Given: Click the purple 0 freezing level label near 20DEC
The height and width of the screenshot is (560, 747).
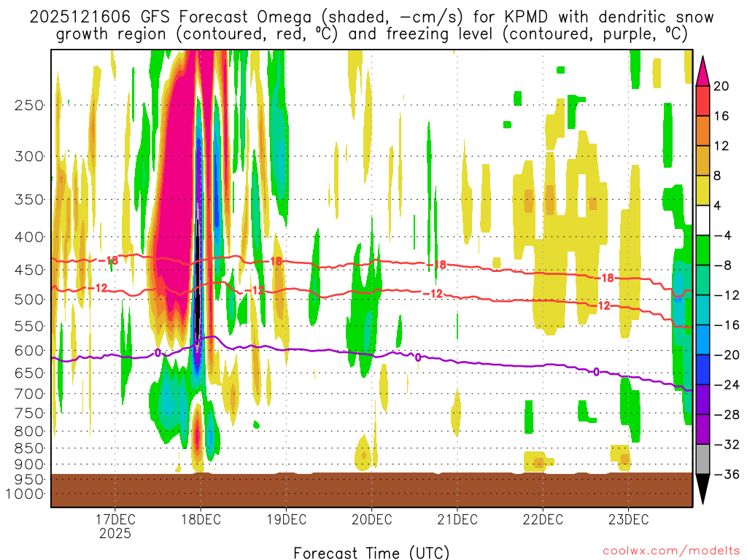Looking at the screenshot, I should pyautogui.click(x=418, y=357).
